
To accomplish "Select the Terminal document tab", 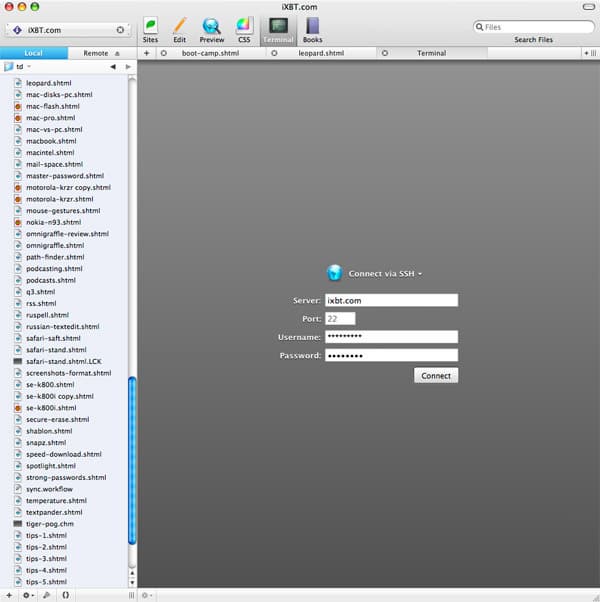I will click(431, 53).
